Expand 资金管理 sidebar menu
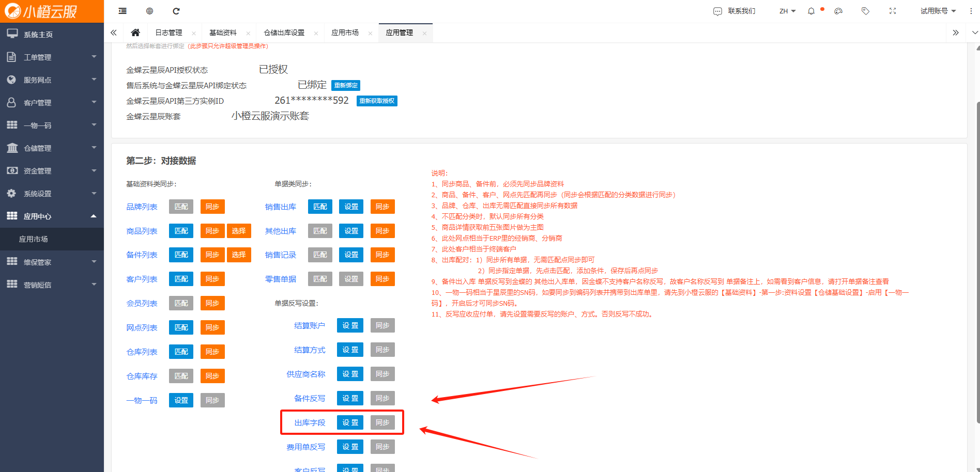The image size is (980, 472). [52, 170]
